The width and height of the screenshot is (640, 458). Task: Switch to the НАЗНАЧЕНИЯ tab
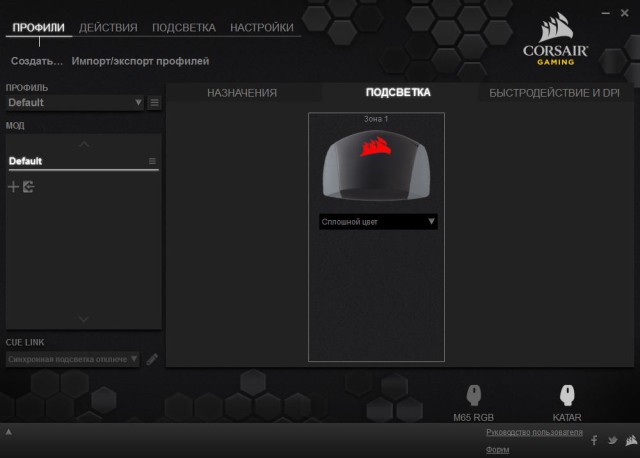coord(242,93)
